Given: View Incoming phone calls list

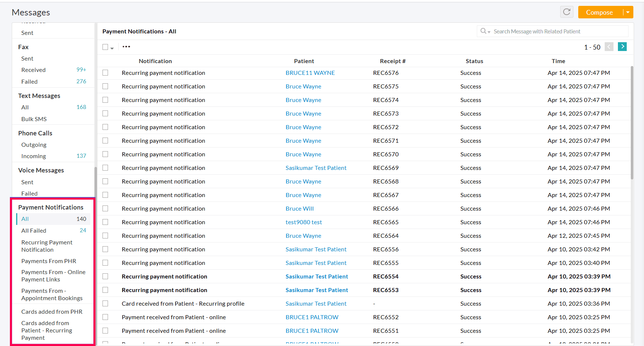Looking at the screenshot, I should tap(33, 156).
